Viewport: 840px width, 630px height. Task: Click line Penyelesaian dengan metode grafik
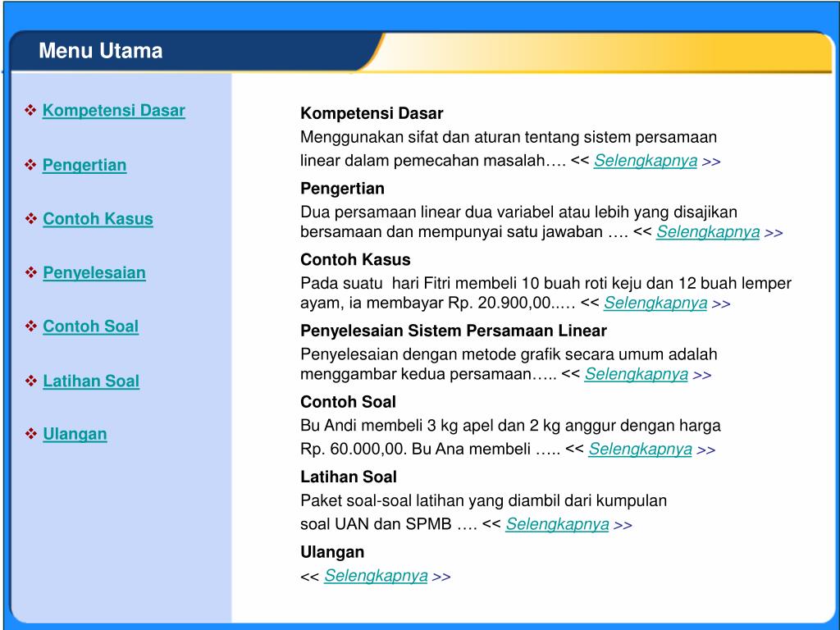pyautogui.click(x=509, y=354)
